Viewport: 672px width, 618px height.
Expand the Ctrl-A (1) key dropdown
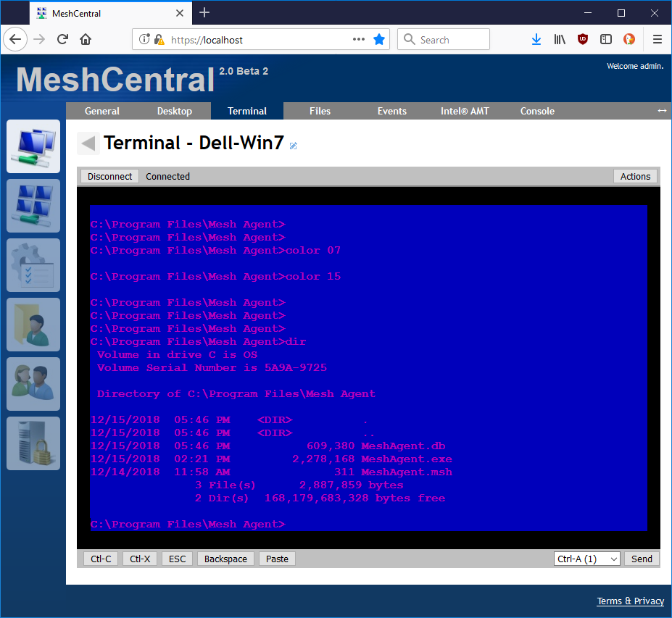click(x=586, y=559)
